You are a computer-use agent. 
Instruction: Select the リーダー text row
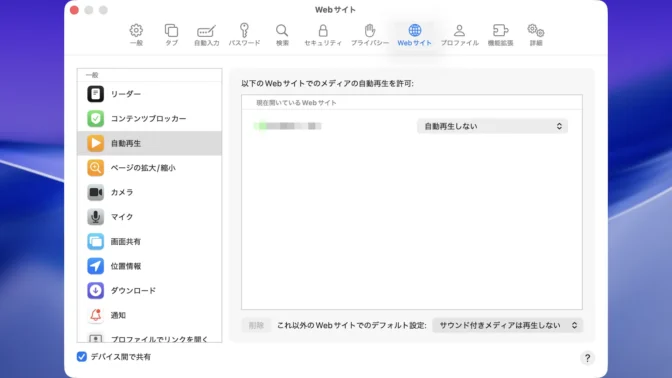coord(150,94)
